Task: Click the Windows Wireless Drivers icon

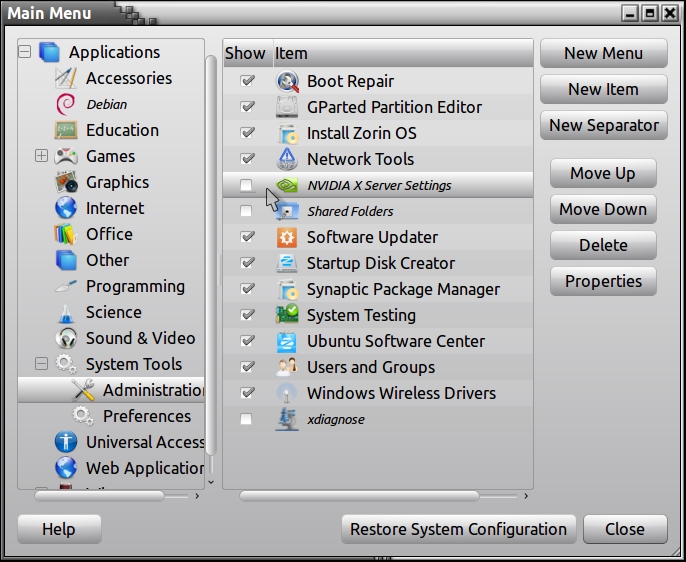Action: [287, 394]
